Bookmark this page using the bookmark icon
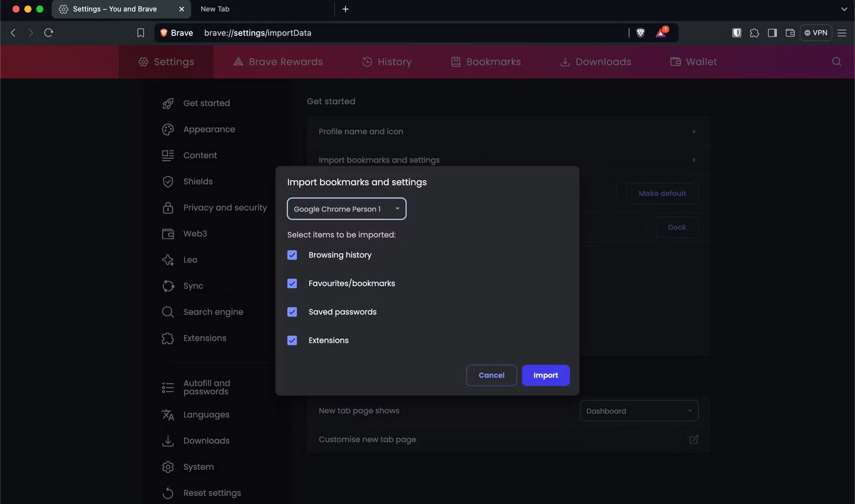This screenshot has width=855, height=504. (140, 33)
